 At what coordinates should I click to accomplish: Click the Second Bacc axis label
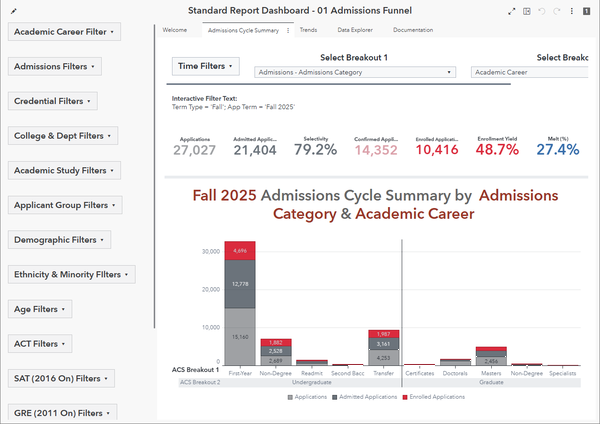(x=347, y=373)
